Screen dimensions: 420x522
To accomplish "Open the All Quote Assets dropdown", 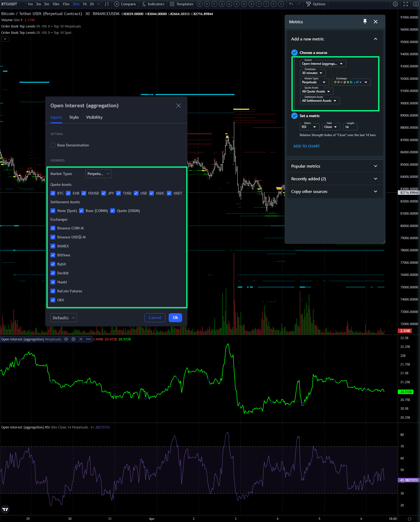I will click(317, 91).
